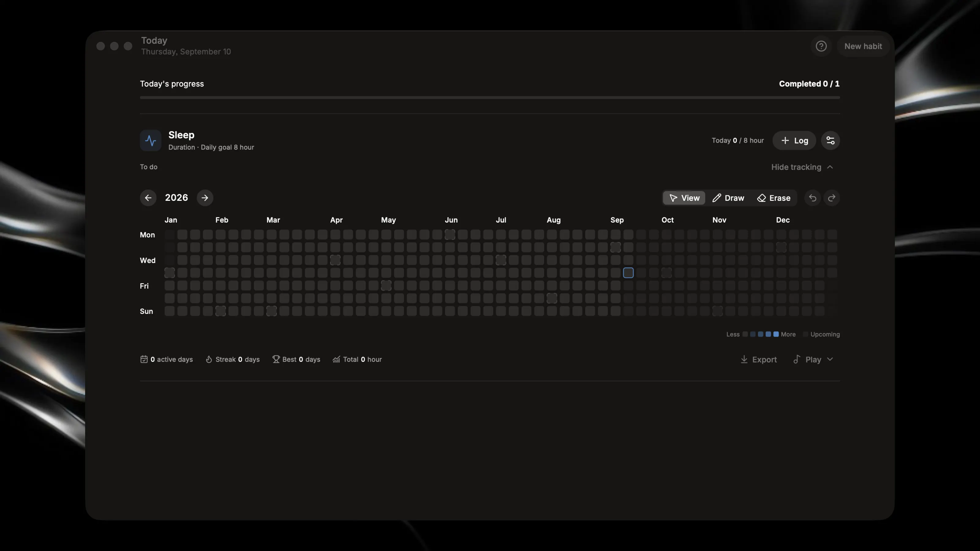Click the New habit button

click(863, 46)
